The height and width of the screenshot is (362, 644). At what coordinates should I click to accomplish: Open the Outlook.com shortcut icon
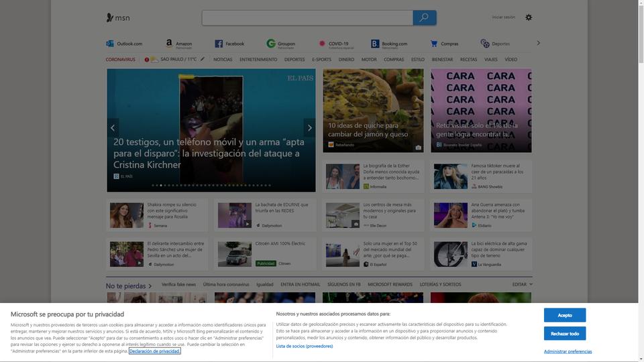[x=110, y=44]
